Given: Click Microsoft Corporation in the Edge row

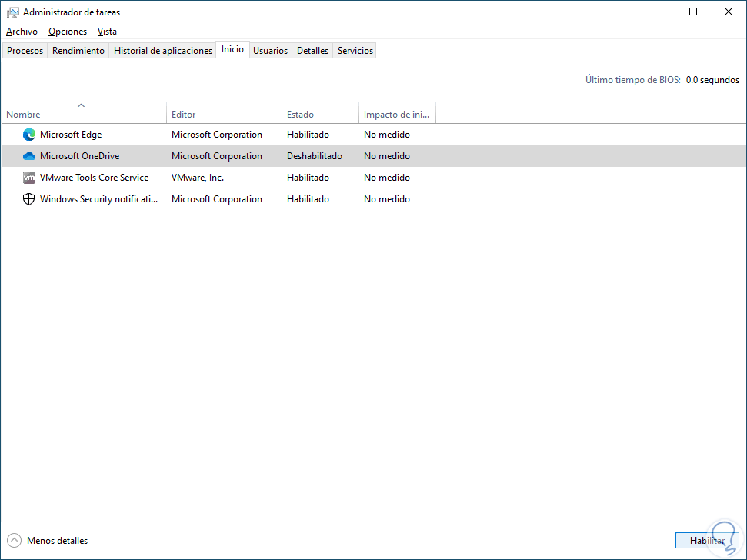Looking at the screenshot, I should (217, 135).
